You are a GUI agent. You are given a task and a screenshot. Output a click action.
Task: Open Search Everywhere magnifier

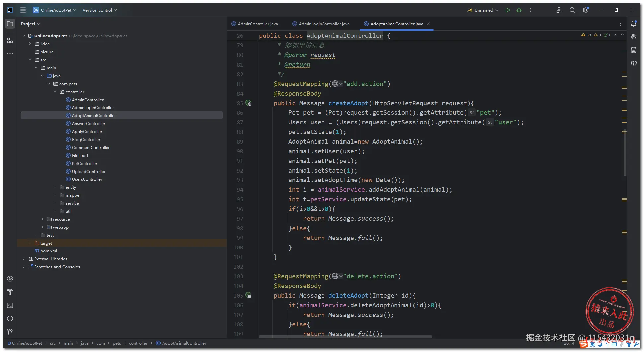pos(572,10)
